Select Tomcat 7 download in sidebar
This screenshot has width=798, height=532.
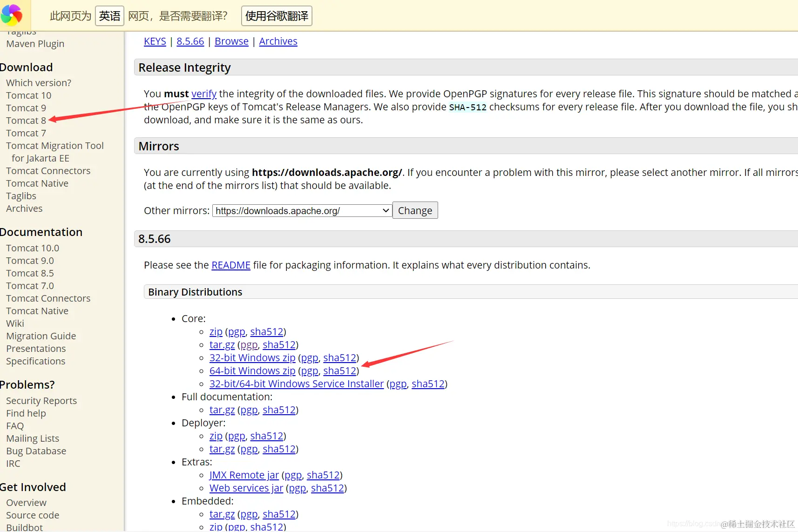click(x=26, y=133)
